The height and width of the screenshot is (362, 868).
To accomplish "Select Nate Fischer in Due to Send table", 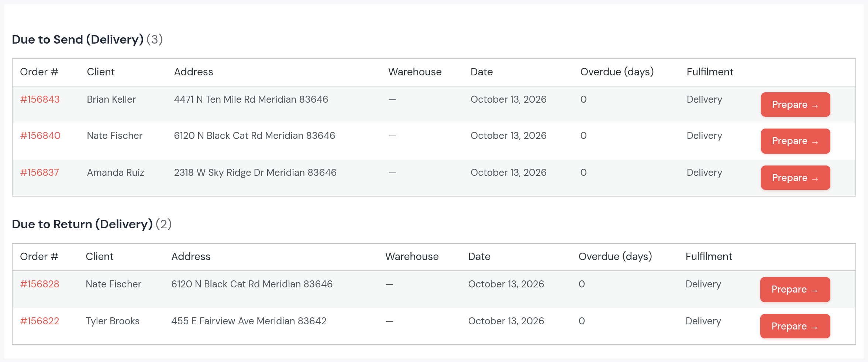I will (x=115, y=136).
